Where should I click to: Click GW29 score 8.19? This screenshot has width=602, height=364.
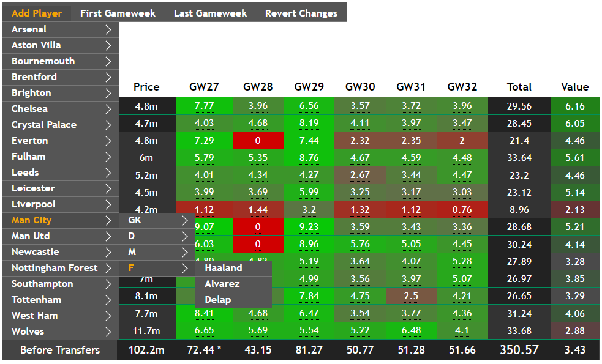point(309,124)
